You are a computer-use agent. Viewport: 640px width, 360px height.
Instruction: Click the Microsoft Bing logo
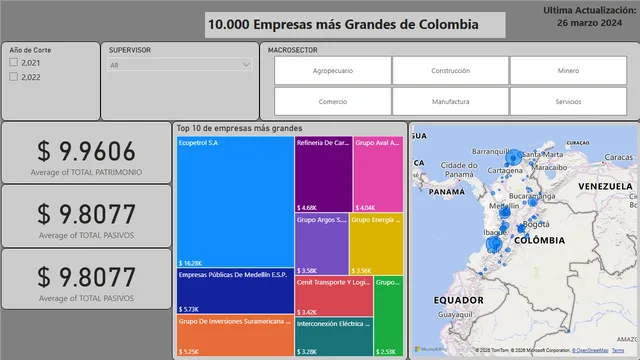[431, 349]
